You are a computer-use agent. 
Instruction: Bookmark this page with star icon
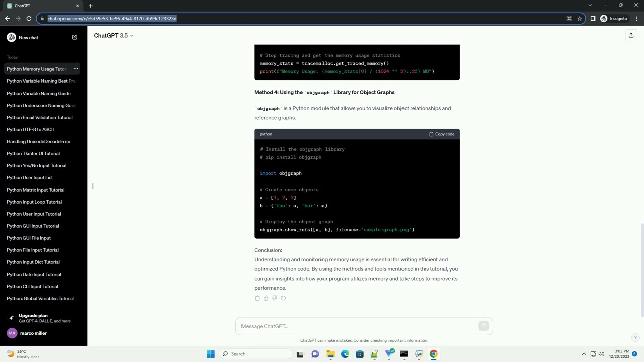click(x=580, y=19)
